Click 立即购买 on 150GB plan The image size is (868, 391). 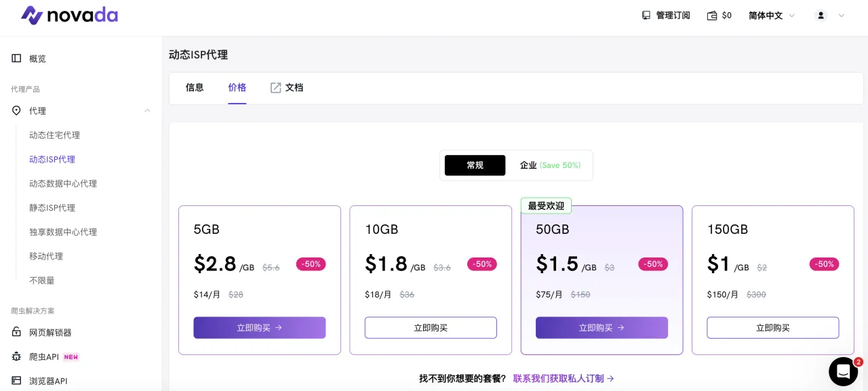pyautogui.click(x=772, y=327)
